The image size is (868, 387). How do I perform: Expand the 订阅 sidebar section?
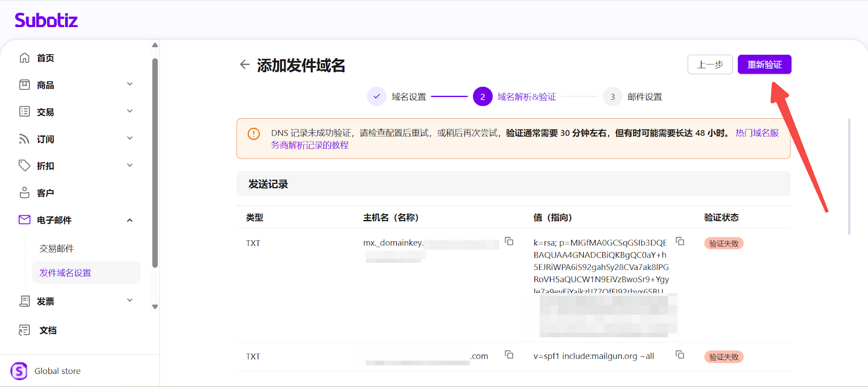(130, 138)
